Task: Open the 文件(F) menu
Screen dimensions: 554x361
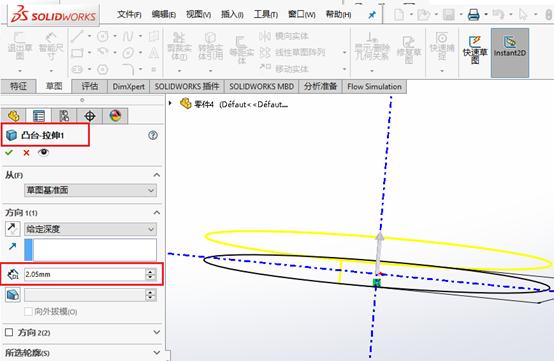Action: [x=129, y=14]
